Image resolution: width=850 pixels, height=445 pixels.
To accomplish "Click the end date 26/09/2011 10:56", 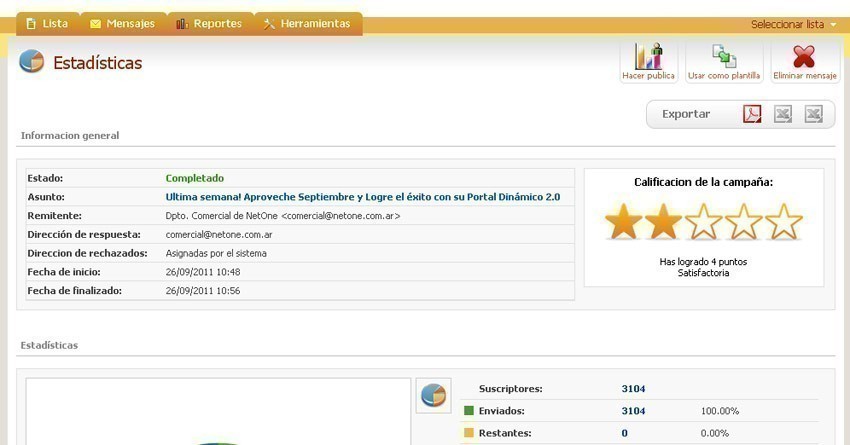I will tap(203, 291).
